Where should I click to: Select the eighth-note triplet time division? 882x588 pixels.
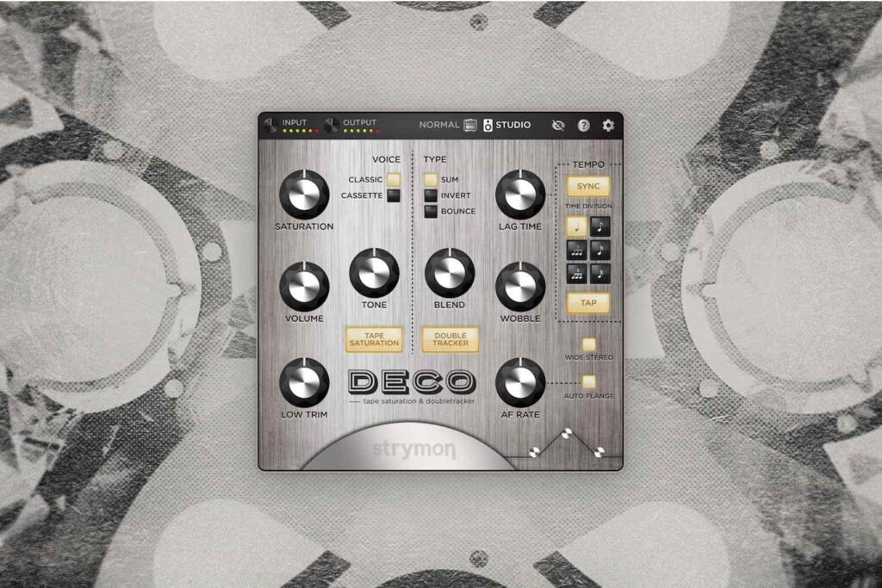[x=576, y=251]
